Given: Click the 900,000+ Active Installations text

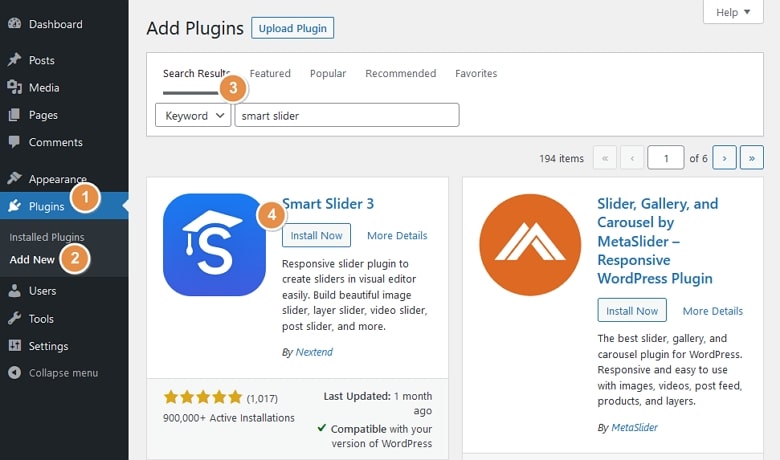Looking at the screenshot, I should click(x=228, y=418).
